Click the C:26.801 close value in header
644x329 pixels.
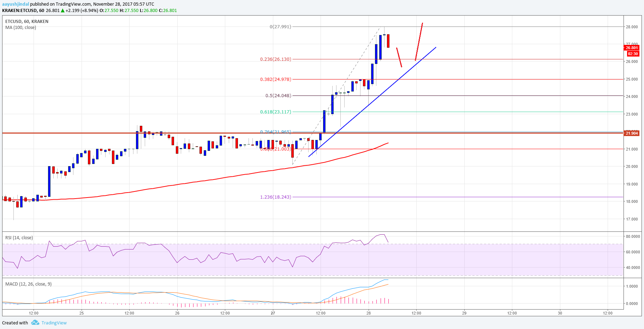pos(168,11)
